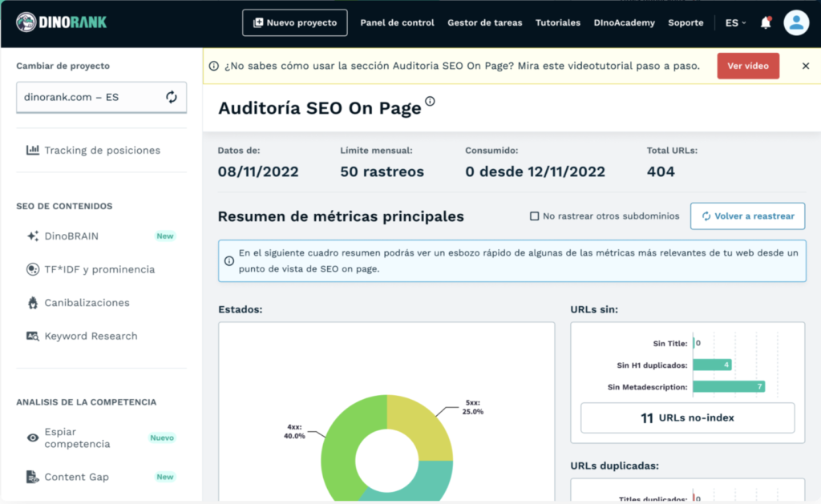This screenshot has height=504, width=821.
Task: Open Panel de control menu item
Action: [x=397, y=22]
